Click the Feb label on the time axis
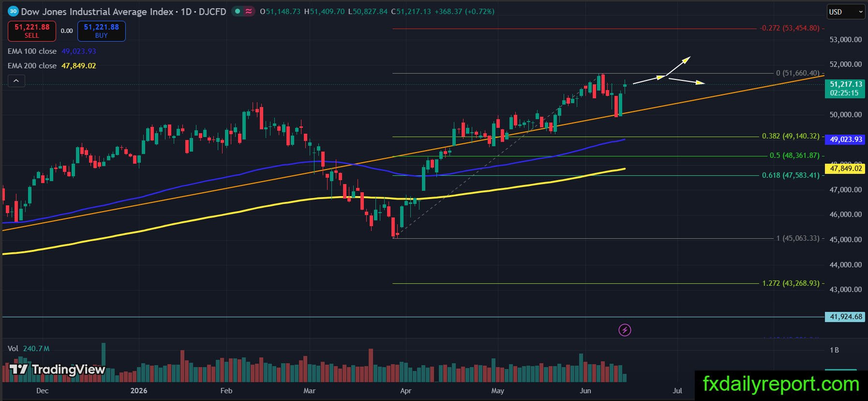The image size is (868, 401). [226, 391]
